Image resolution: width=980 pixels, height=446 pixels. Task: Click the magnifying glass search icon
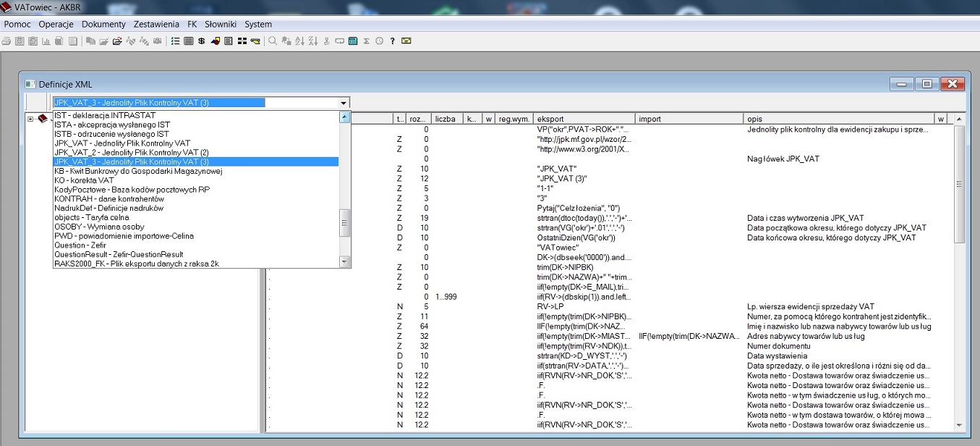coord(273,41)
